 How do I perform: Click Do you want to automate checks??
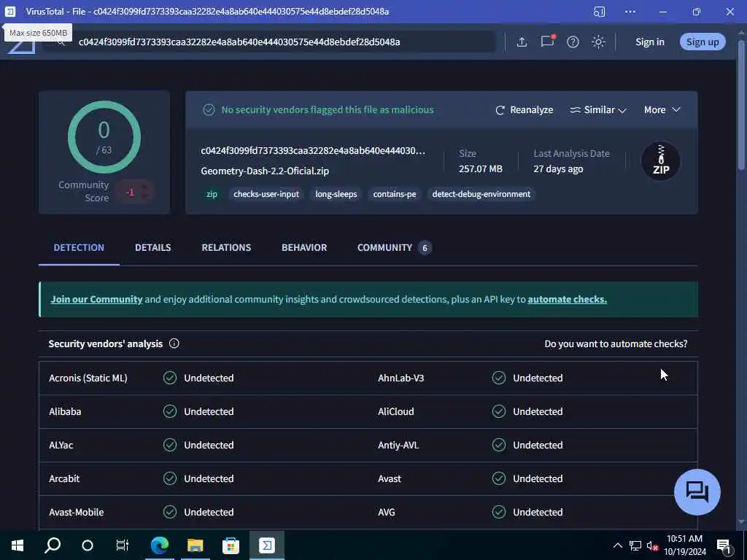pos(616,344)
